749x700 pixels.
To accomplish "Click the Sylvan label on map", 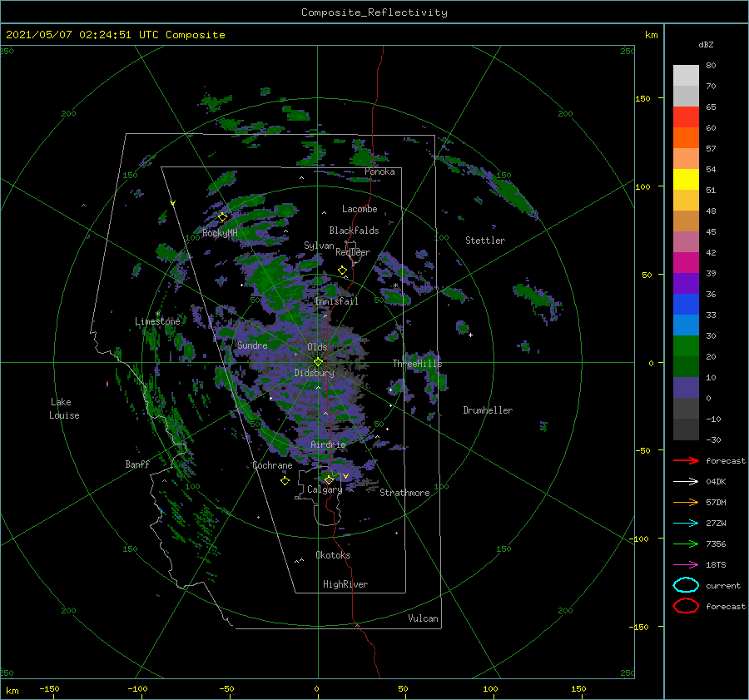I will pyautogui.click(x=319, y=246).
